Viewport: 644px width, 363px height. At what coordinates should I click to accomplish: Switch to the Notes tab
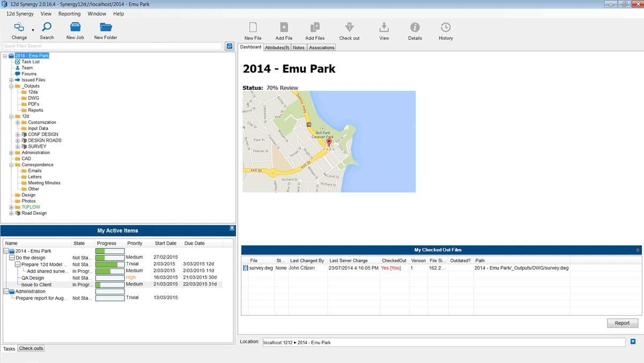298,48
